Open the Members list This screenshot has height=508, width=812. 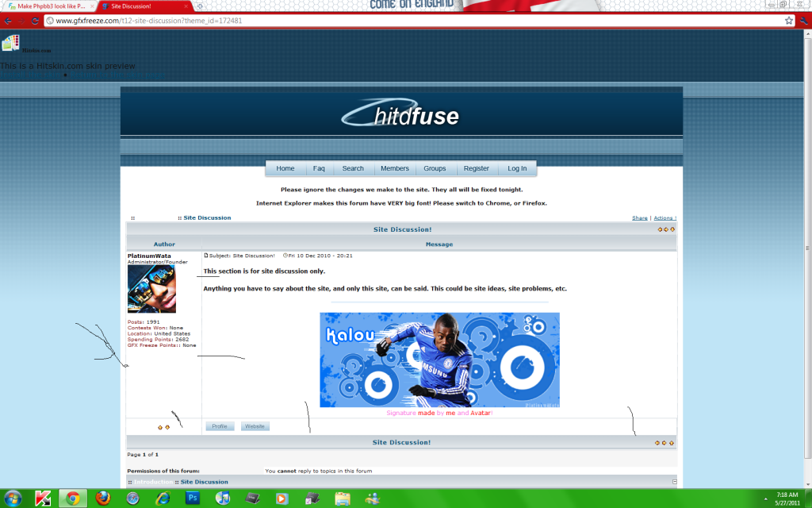(395, 168)
